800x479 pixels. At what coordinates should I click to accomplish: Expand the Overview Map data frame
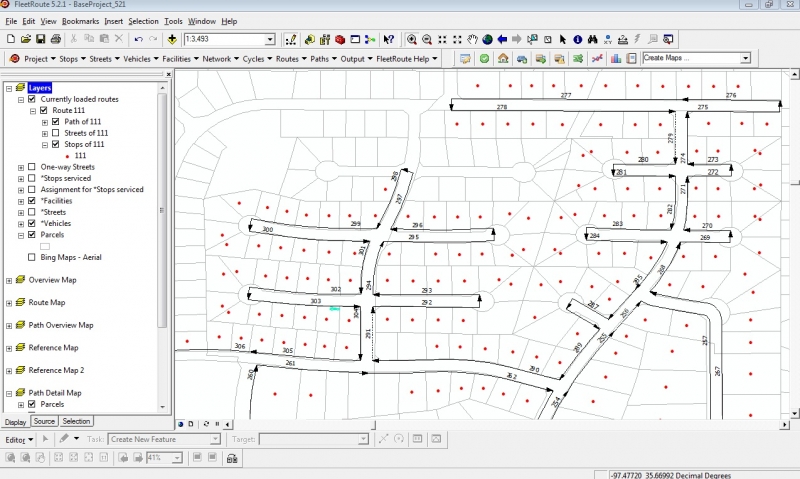pyautogui.click(x=9, y=281)
